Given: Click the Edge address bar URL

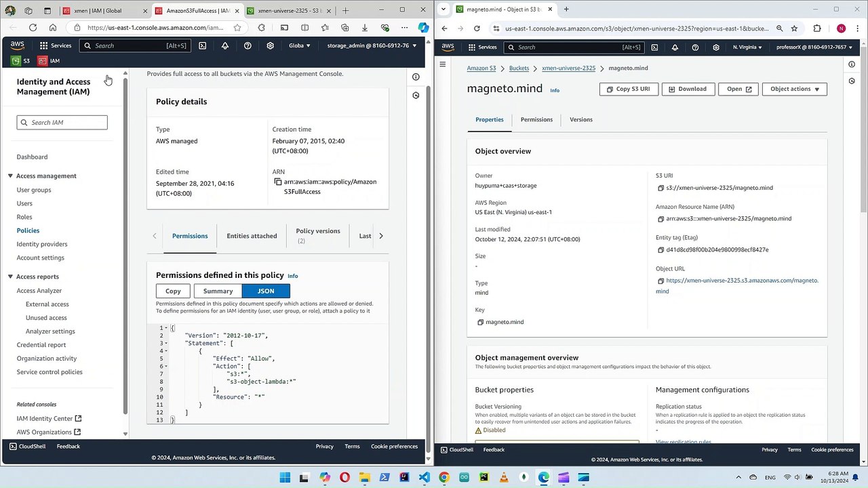Looking at the screenshot, I should click(155, 28).
